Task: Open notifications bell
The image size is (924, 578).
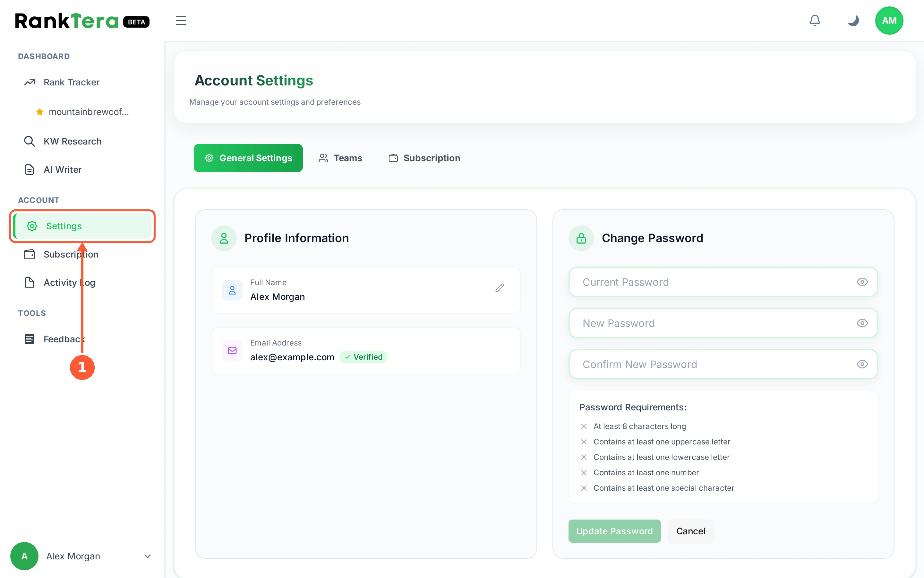Action: coord(815,21)
